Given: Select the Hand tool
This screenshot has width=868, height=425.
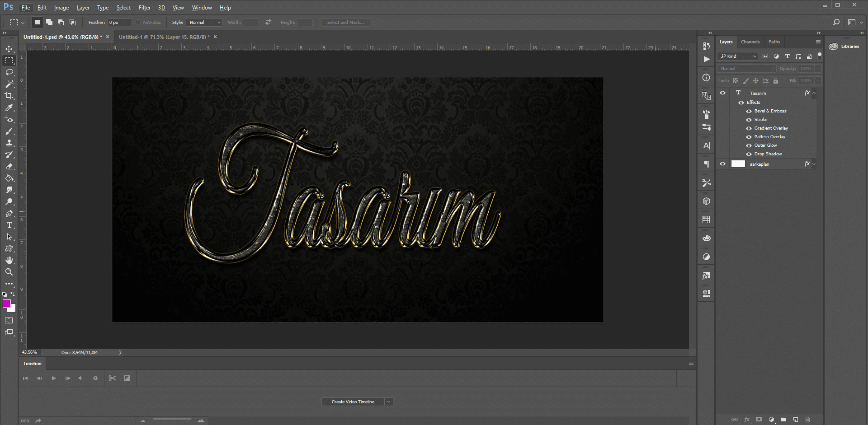Looking at the screenshot, I should [x=9, y=260].
